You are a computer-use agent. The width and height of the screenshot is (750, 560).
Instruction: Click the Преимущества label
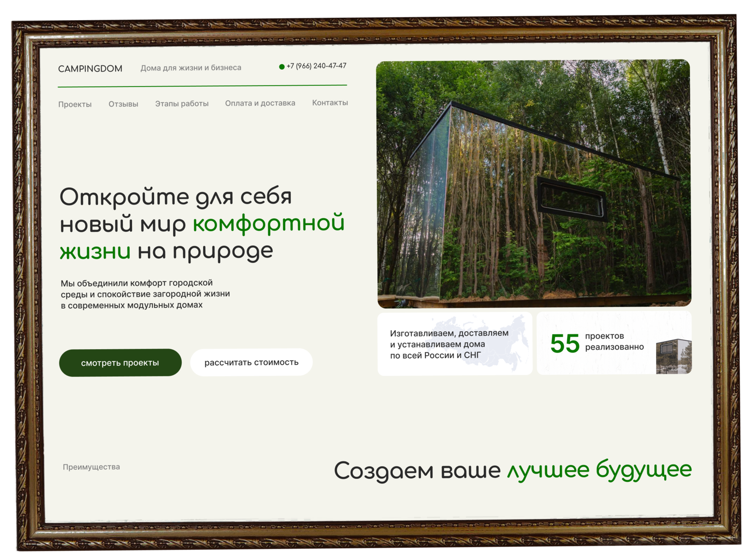91,467
